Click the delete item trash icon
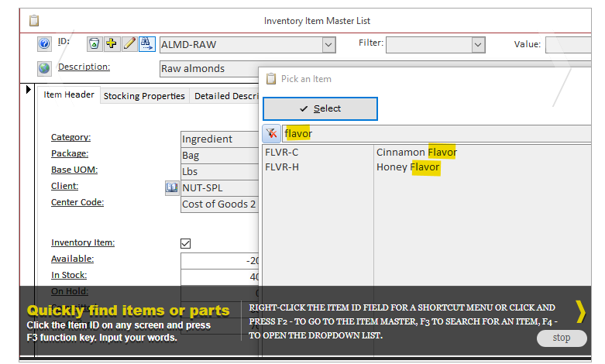The width and height of the screenshot is (605, 364). tap(94, 44)
